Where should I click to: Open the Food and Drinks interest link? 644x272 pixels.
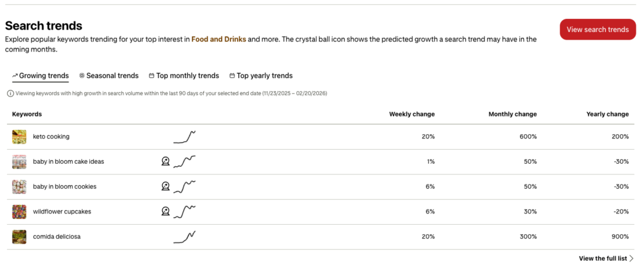(x=218, y=39)
